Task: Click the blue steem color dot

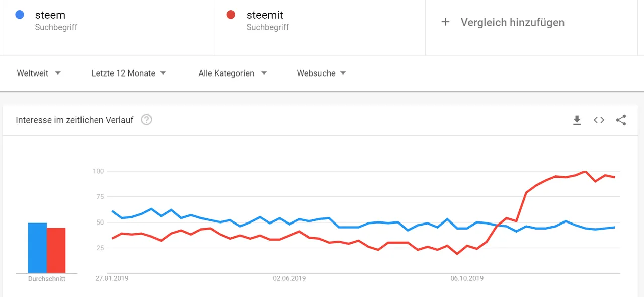Action: pos(20,15)
